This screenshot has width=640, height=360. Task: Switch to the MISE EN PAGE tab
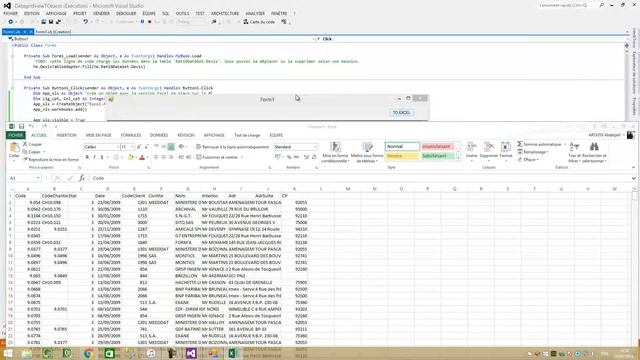(x=99, y=135)
